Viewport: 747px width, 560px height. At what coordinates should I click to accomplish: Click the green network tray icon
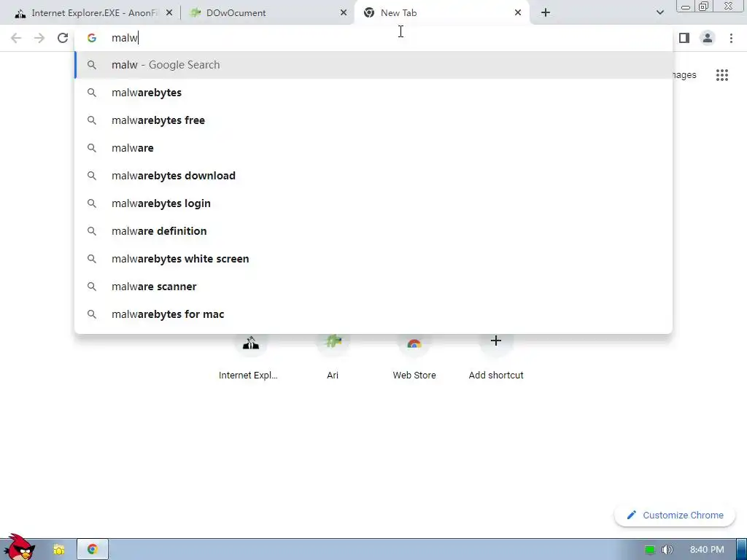pyautogui.click(x=649, y=550)
